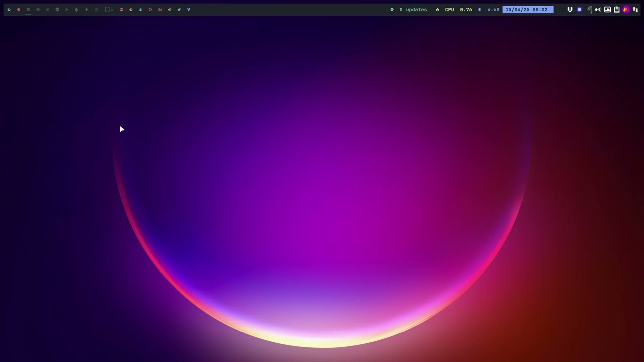This screenshot has width=644, height=362.
Task: Launch the red no-entry circle launcher icon
Action: (121, 10)
